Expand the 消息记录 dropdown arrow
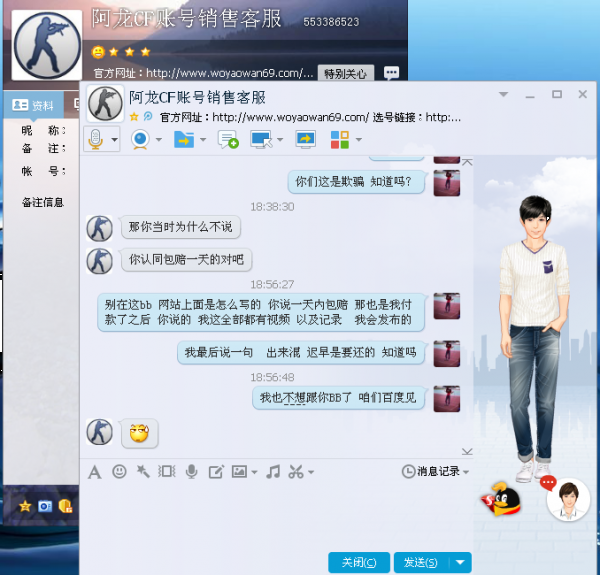The image size is (600, 575). 466,472
